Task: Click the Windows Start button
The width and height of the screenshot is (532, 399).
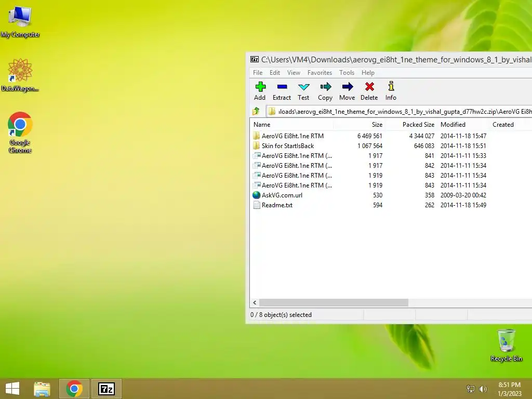Action: point(12,389)
